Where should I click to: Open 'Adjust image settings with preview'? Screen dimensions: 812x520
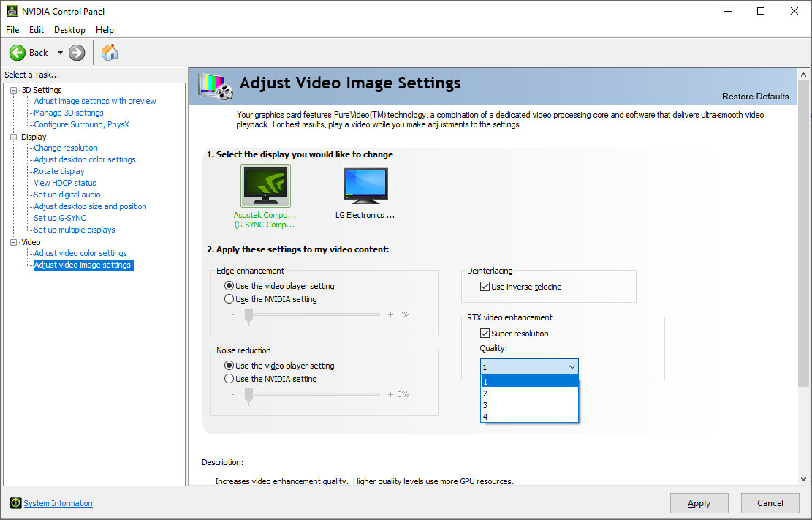click(95, 101)
